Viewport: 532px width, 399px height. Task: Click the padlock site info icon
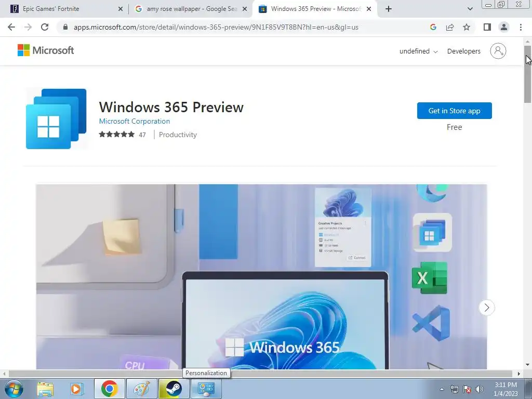65,27
